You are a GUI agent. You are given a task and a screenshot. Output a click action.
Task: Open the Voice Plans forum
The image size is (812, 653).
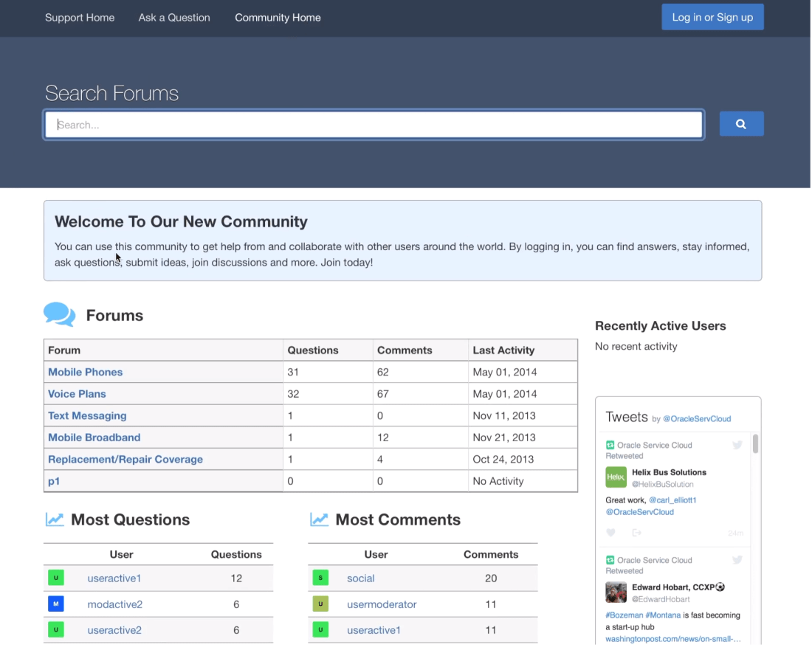77,394
